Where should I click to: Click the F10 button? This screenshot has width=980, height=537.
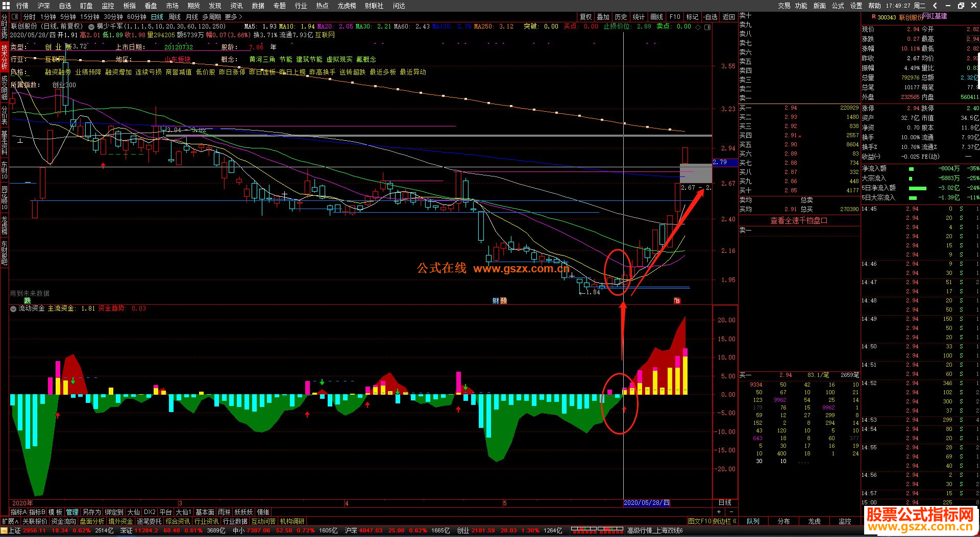click(x=675, y=17)
